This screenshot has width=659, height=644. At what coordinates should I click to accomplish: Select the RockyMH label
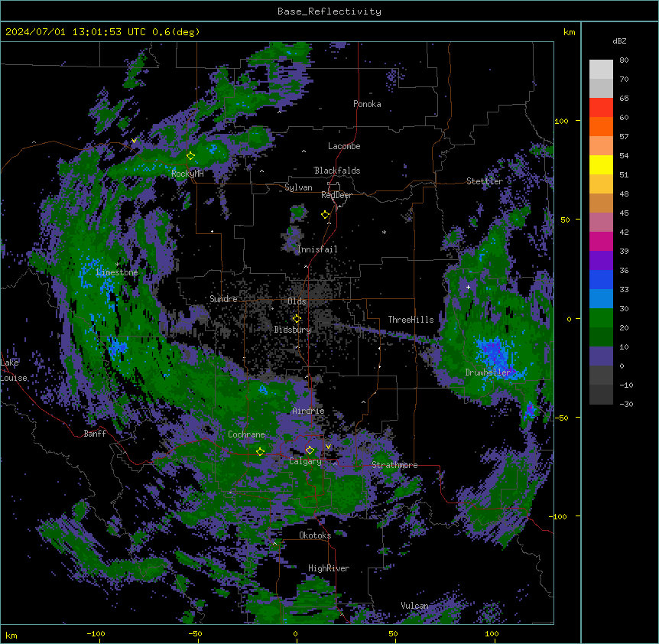[x=187, y=174]
